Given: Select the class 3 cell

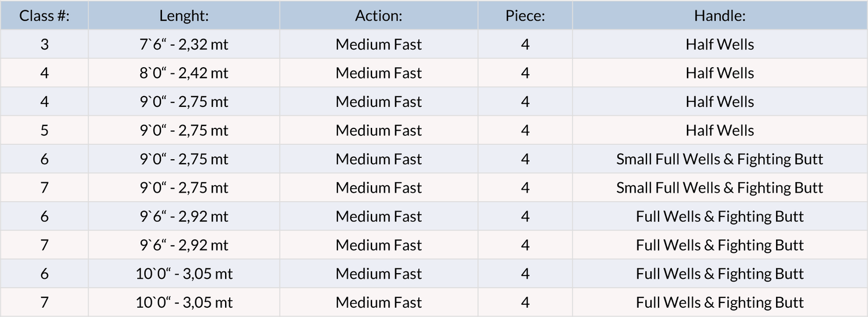Looking at the screenshot, I should (x=45, y=45).
